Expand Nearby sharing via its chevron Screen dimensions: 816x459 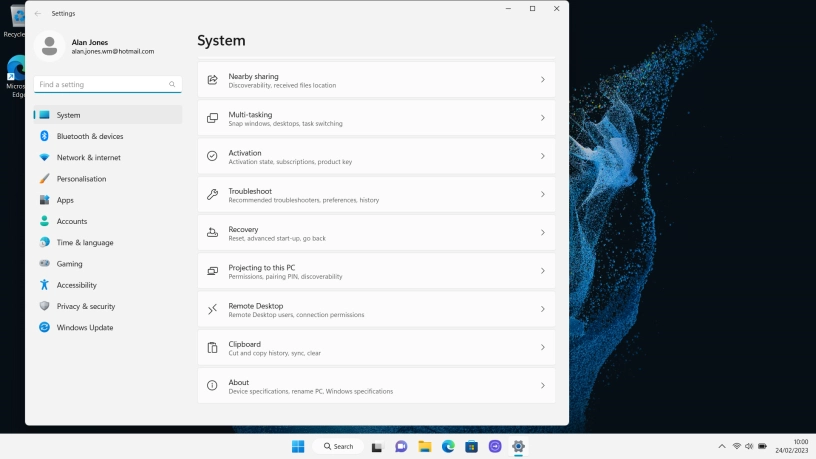tap(542, 80)
